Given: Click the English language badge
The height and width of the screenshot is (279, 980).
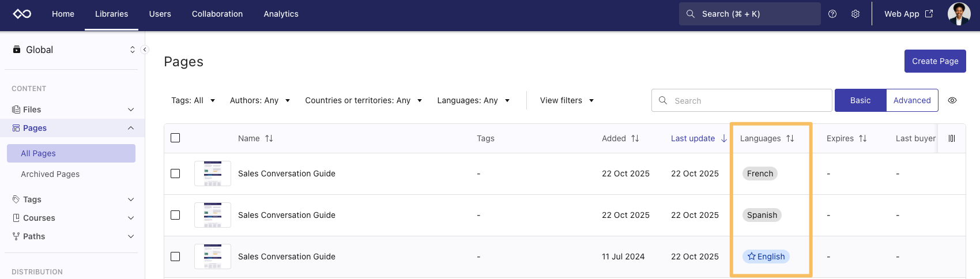Looking at the screenshot, I should (x=766, y=257).
